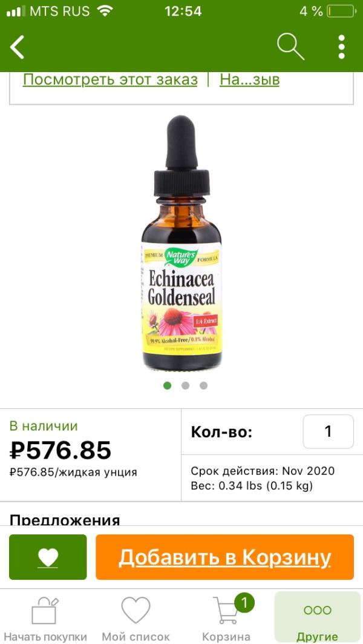This screenshot has width=363, height=644.
Task: Open the truncated На...зыв link
Action: tap(249, 79)
